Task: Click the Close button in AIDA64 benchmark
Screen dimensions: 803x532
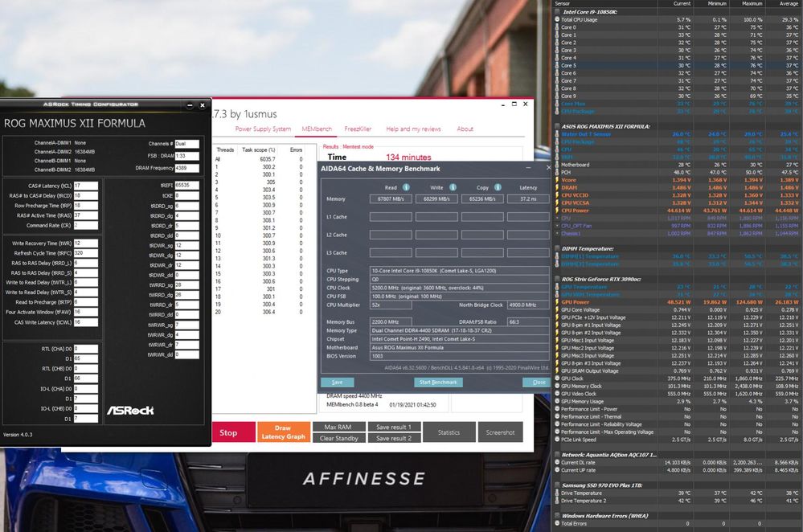Action: point(537,382)
